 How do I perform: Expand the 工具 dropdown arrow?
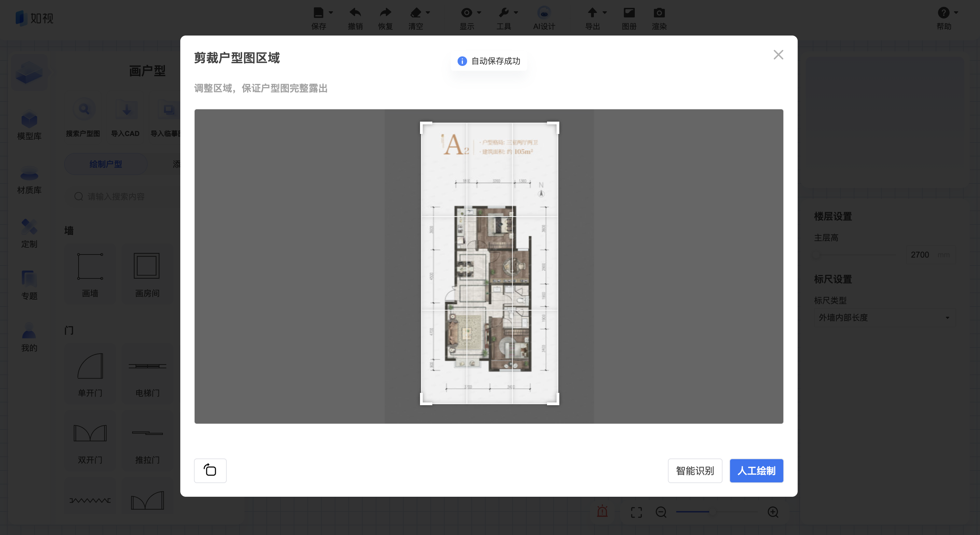[516, 13]
